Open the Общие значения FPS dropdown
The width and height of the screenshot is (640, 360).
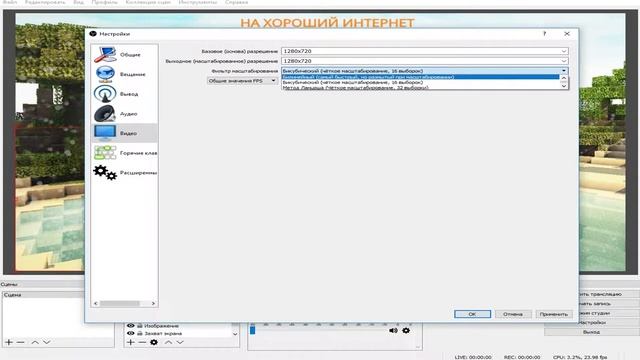pos(242,81)
